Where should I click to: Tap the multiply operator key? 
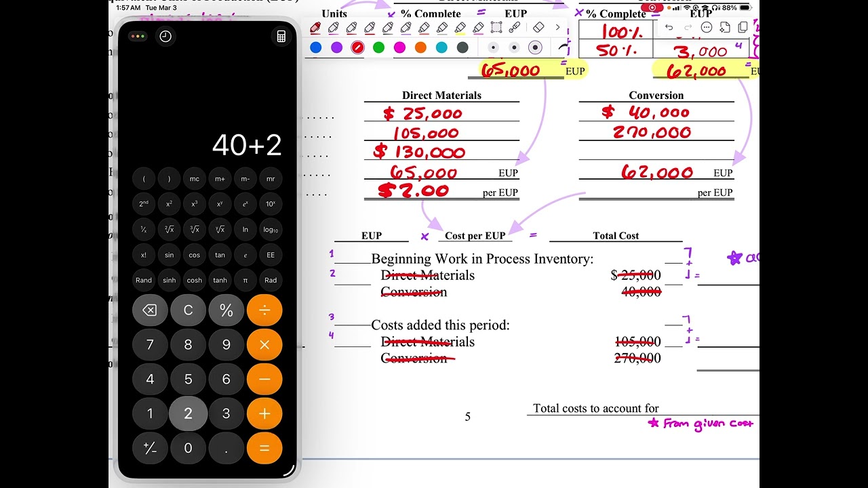264,345
